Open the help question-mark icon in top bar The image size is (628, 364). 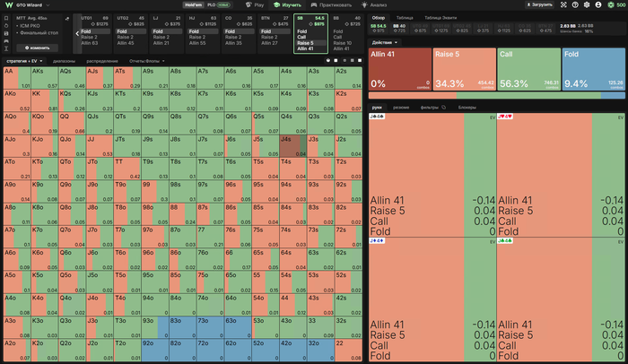(575, 4)
